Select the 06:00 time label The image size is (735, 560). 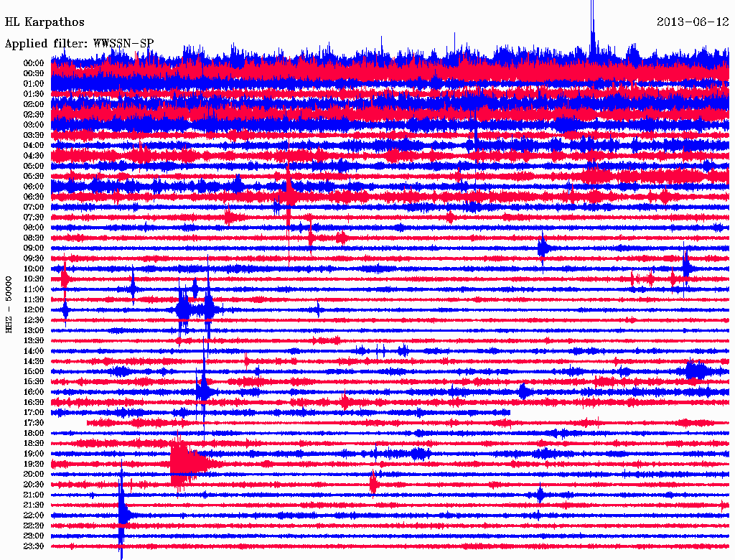click(34, 187)
